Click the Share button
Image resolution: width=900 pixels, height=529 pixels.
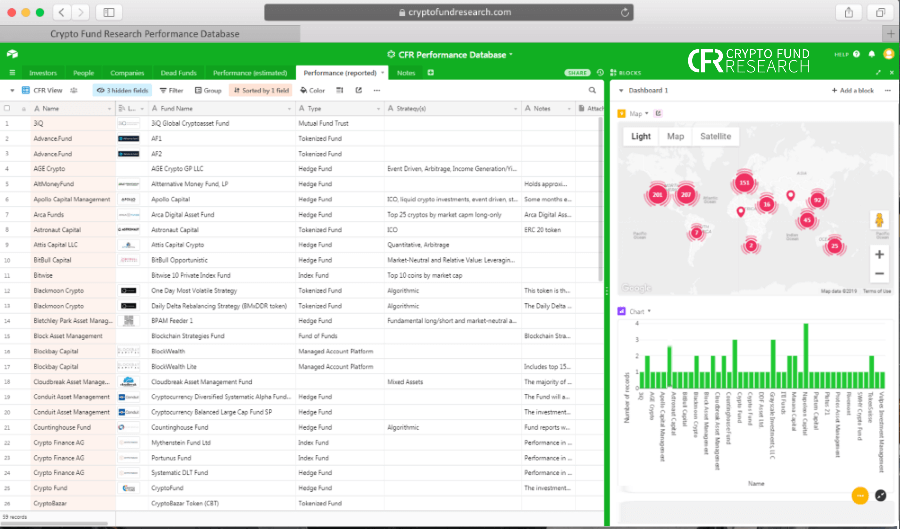click(577, 73)
